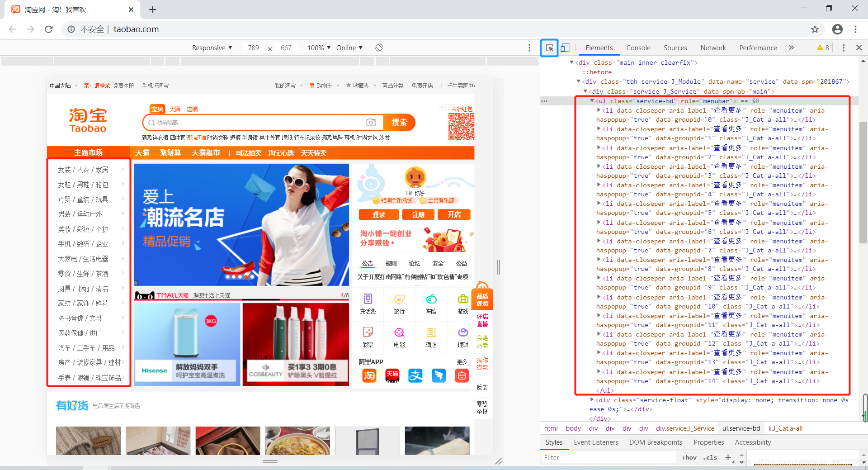The image size is (868, 470).
Task: Open the Alipay app icon under 阿里APP
Action: (x=415, y=375)
